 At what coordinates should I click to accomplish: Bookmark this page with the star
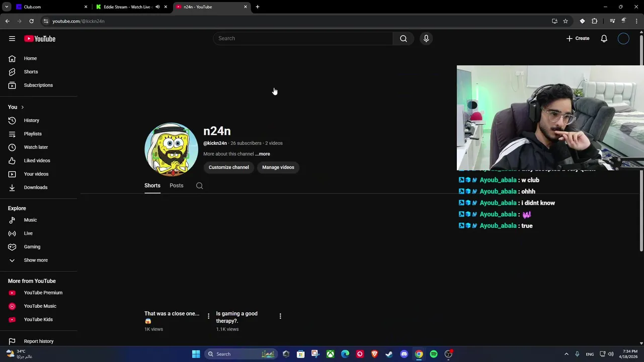coord(566,21)
